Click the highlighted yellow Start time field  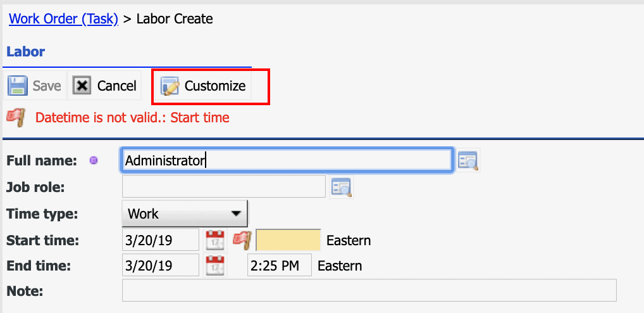point(288,240)
